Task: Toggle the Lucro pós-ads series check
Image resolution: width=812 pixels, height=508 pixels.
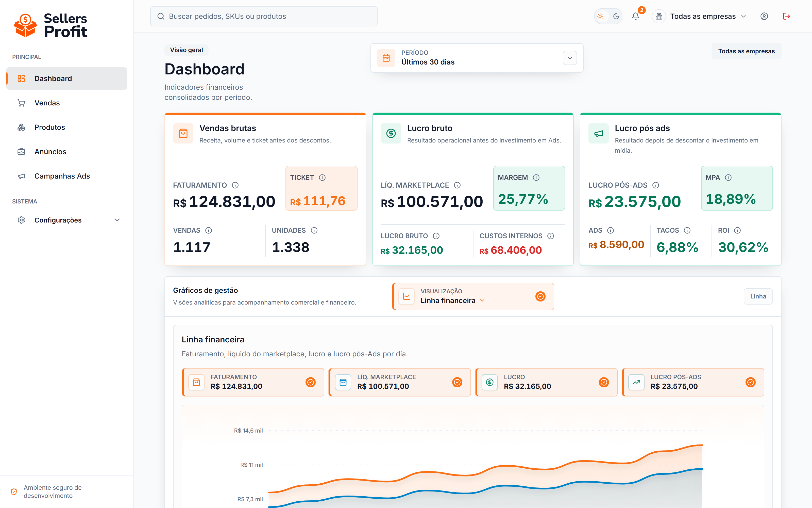Action: coord(750,382)
